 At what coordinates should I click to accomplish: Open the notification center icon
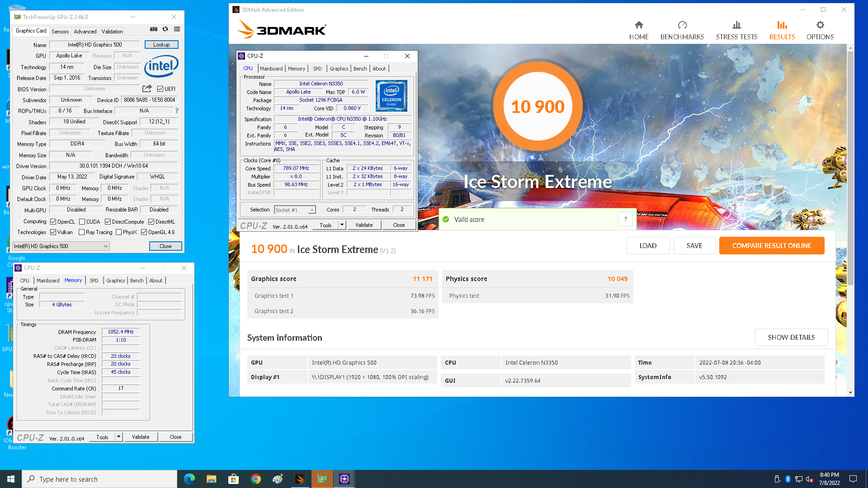[853, 479]
